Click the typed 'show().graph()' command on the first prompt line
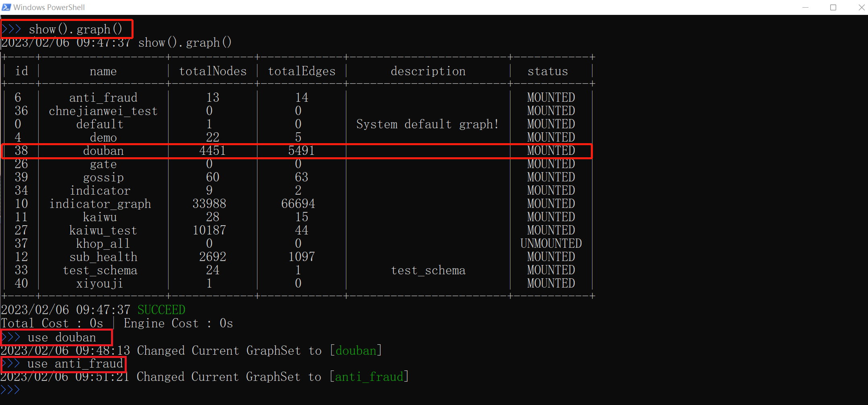Viewport: 868px width, 405px height. (76, 29)
